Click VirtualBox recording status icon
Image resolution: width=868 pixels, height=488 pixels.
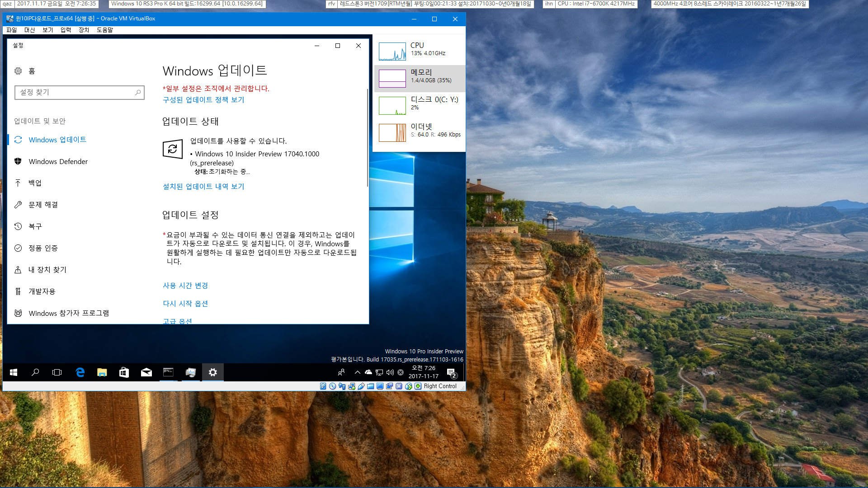pyautogui.click(x=390, y=386)
